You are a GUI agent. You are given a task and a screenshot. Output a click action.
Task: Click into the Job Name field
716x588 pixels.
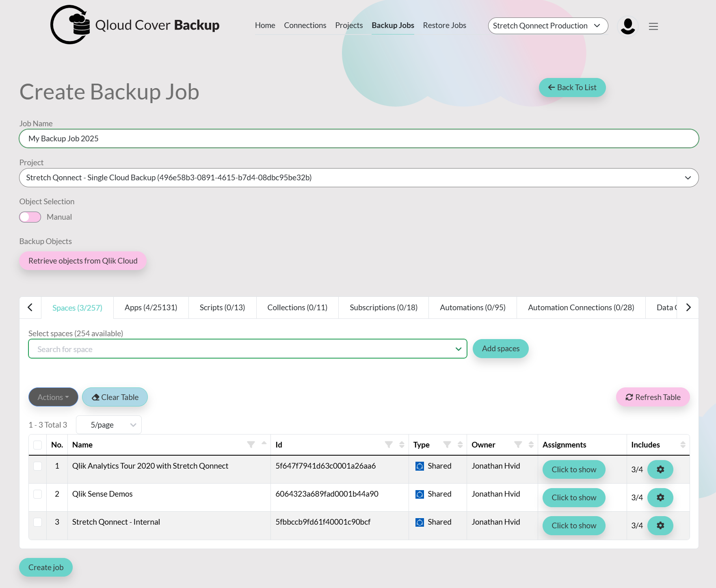click(359, 138)
